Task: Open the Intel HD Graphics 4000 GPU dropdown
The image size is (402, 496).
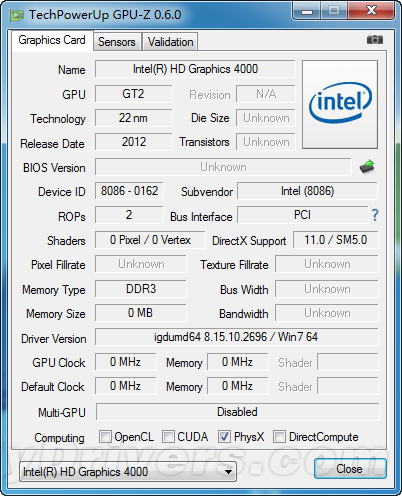Action: click(x=128, y=472)
